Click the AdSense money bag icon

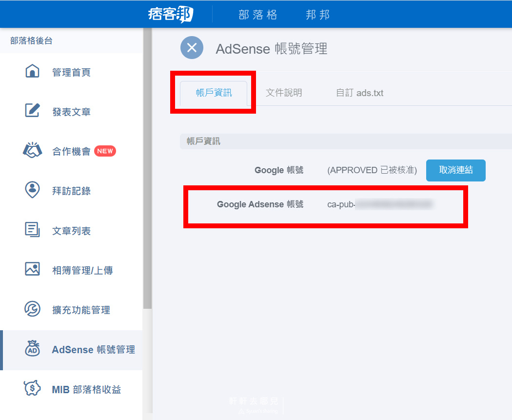pyautogui.click(x=32, y=348)
